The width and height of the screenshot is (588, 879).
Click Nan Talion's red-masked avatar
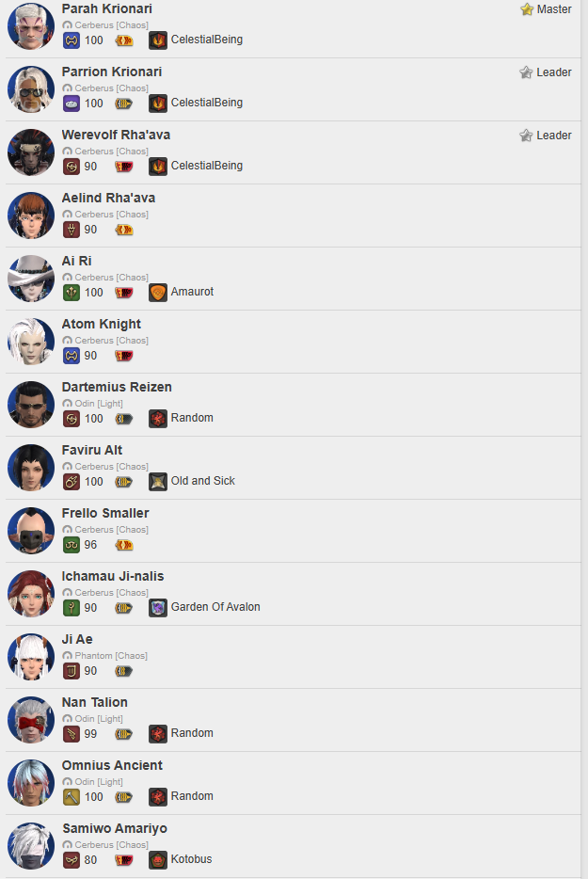point(31,720)
